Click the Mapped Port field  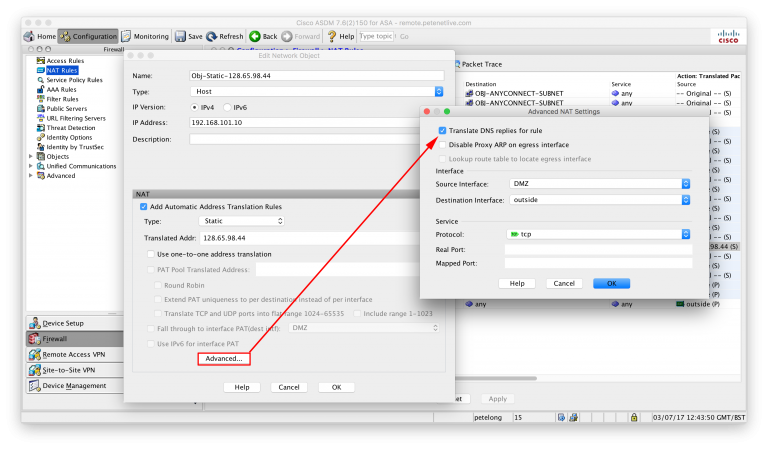pos(599,263)
